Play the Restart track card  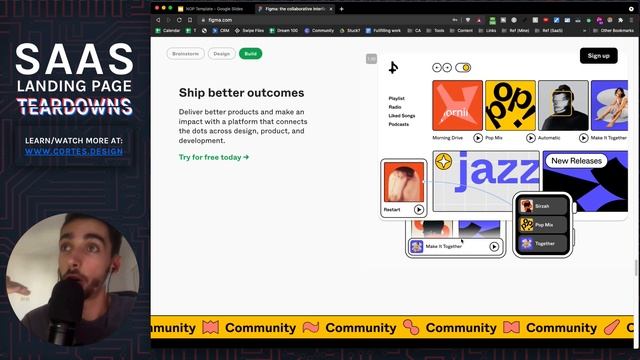(419, 209)
